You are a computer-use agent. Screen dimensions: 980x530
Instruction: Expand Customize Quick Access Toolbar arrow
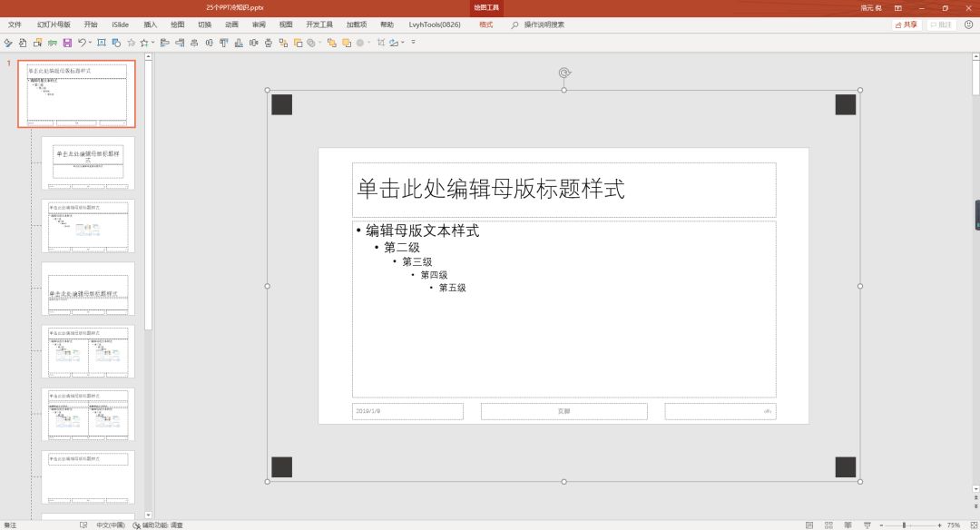click(x=413, y=43)
